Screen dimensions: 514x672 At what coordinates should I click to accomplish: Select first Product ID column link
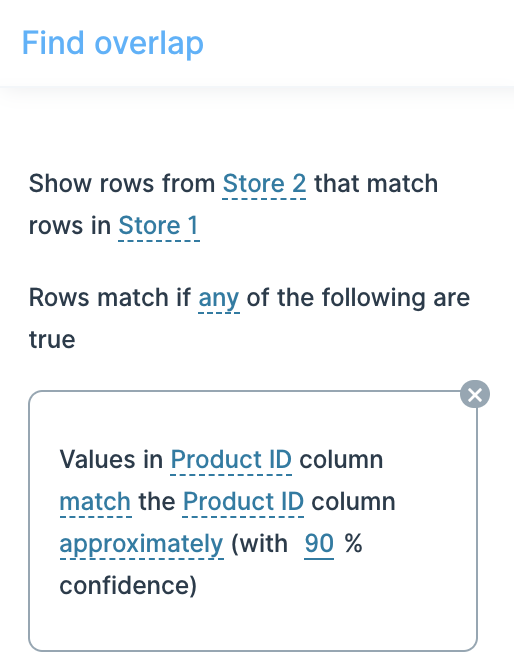231,460
